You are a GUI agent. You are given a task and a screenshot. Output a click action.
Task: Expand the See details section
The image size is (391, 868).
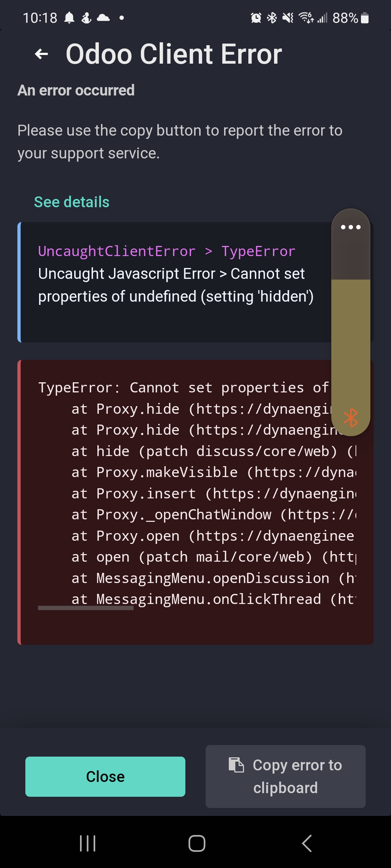[x=71, y=201]
